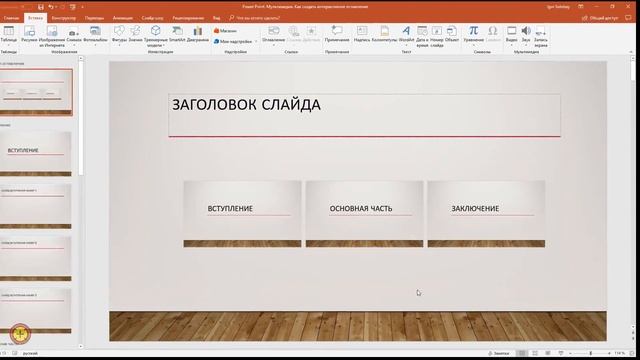Click the ВСТУПЛЕНИЕ section zoom card
This screenshot has width=640, height=360.
[x=242, y=214]
